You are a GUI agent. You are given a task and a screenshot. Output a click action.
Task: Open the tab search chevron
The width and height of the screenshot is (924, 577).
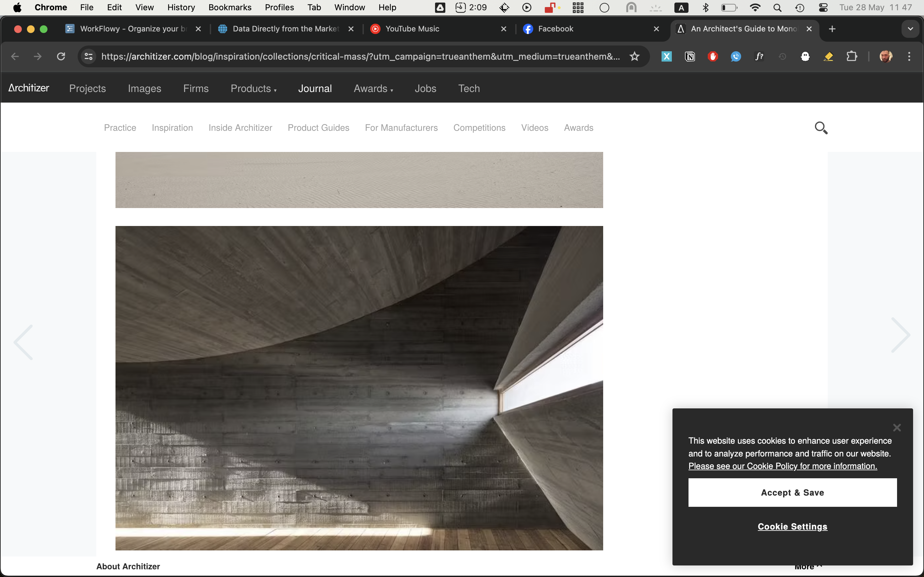[910, 29]
